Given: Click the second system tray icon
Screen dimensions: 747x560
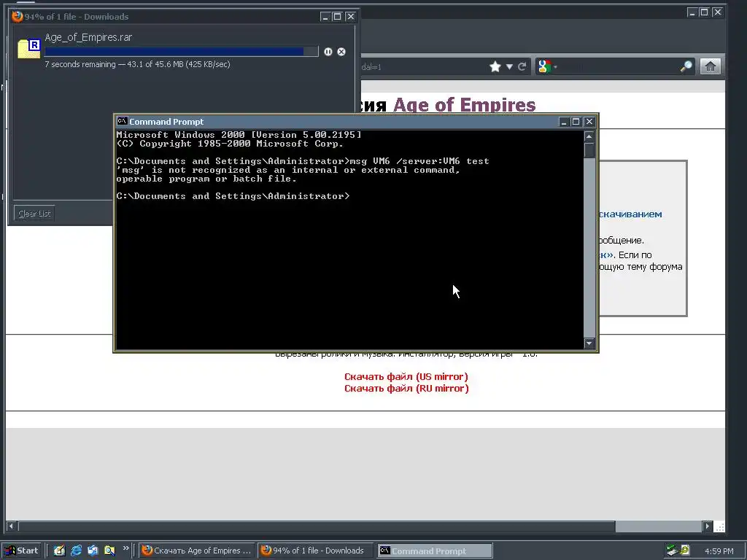Looking at the screenshot, I should 685,551.
